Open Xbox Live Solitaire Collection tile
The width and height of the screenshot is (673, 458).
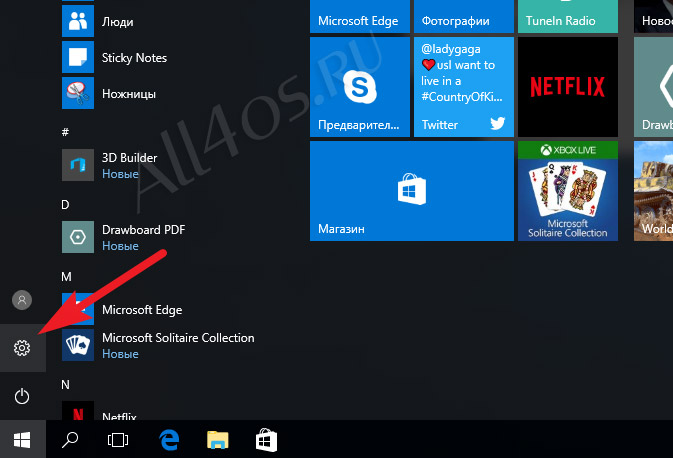pyautogui.click(x=568, y=191)
